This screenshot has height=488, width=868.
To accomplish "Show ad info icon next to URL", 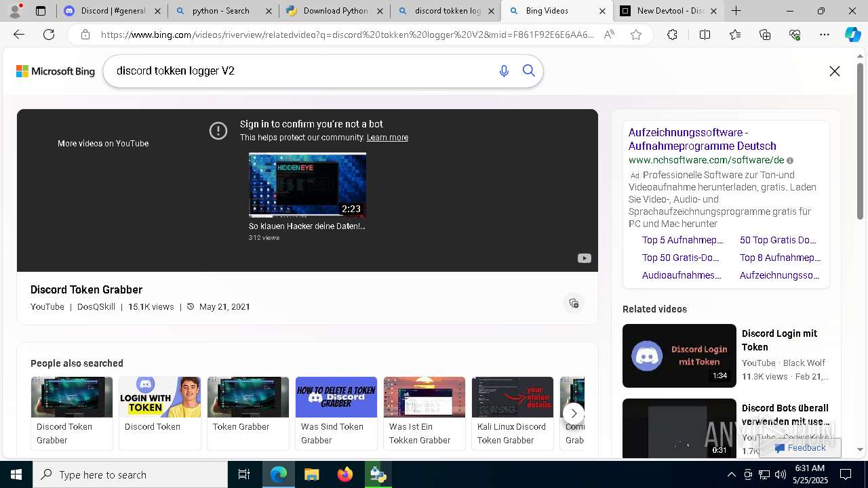I will click(790, 161).
